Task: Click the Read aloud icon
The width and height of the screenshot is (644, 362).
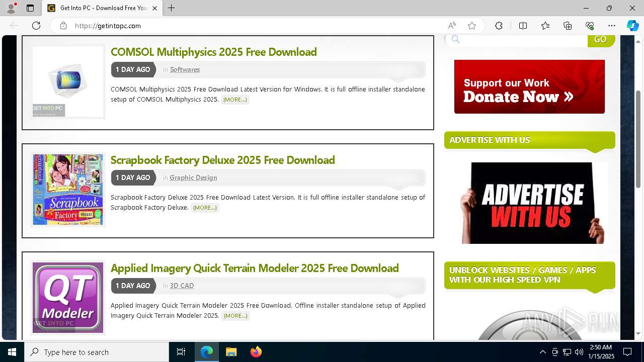Action: pyautogui.click(x=452, y=26)
